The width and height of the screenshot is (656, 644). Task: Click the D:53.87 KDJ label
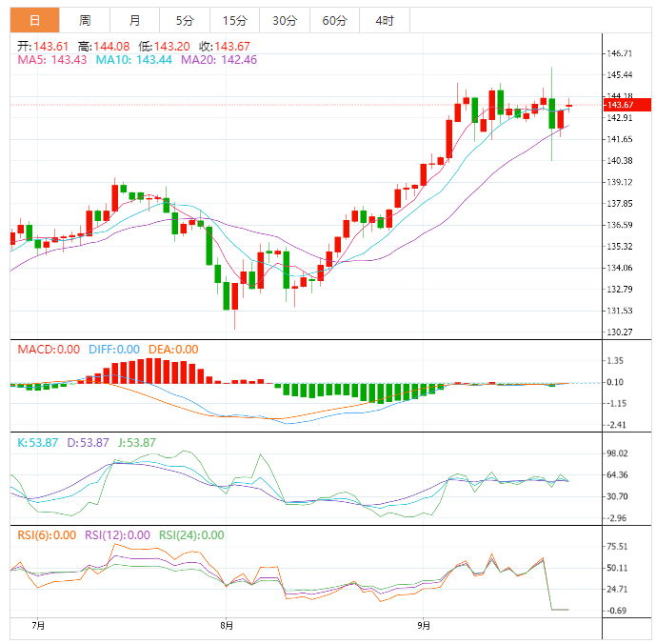click(x=88, y=443)
